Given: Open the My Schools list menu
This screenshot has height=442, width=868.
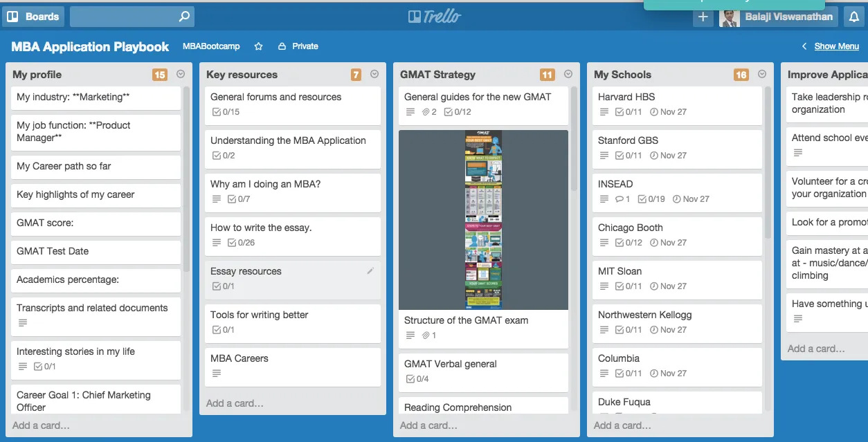Looking at the screenshot, I should pos(762,74).
